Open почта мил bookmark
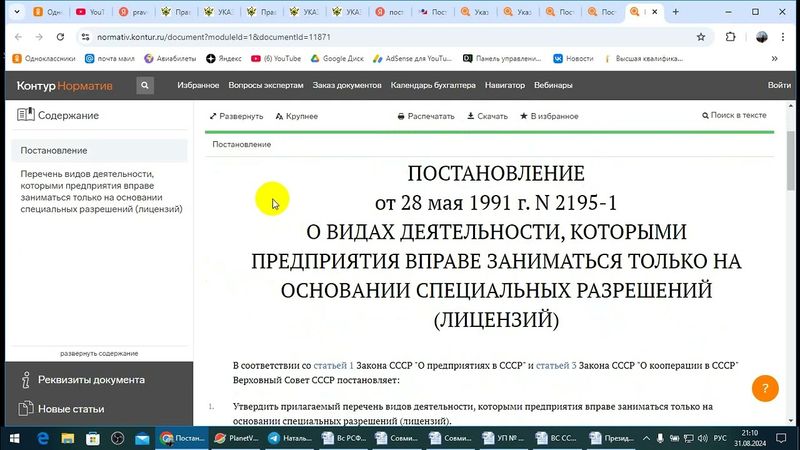Viewport: 800px width, 450px height. pyautogui.click(x=110, y=59)
